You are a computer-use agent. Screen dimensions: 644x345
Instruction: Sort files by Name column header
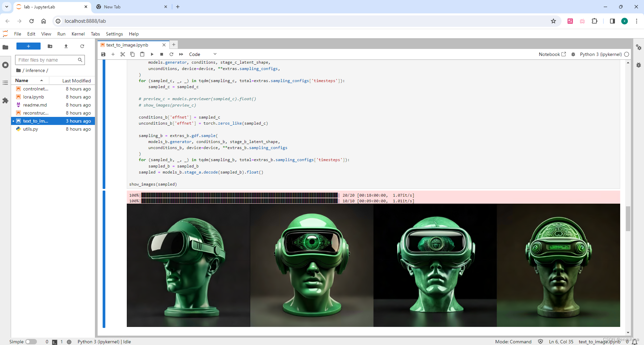click(x=30, y=80)
